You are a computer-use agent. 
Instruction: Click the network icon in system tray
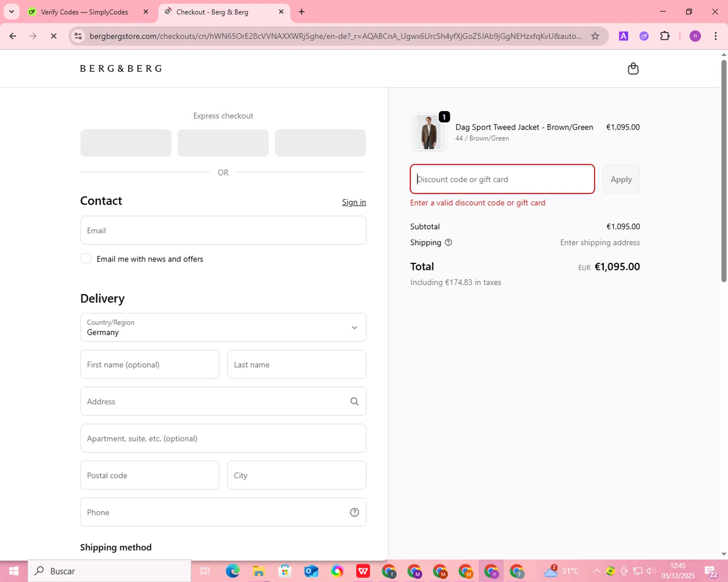(x=638, y=571)
